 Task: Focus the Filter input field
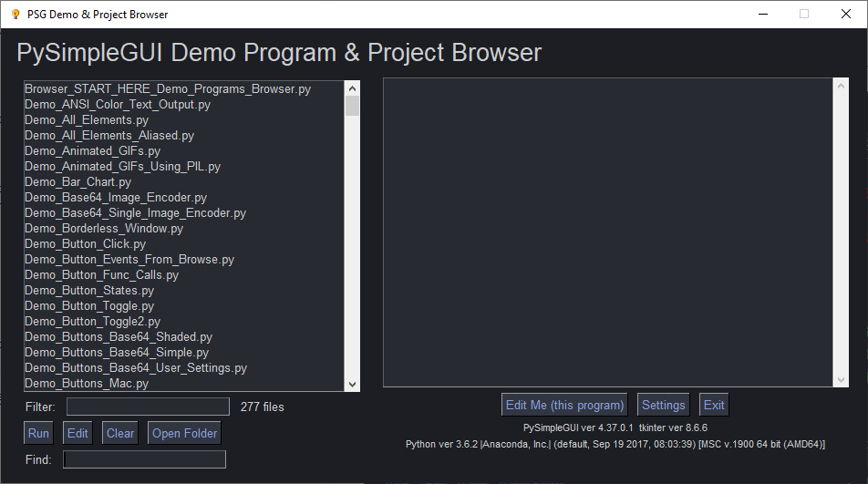pyautogui.click(x=148, y=407)
